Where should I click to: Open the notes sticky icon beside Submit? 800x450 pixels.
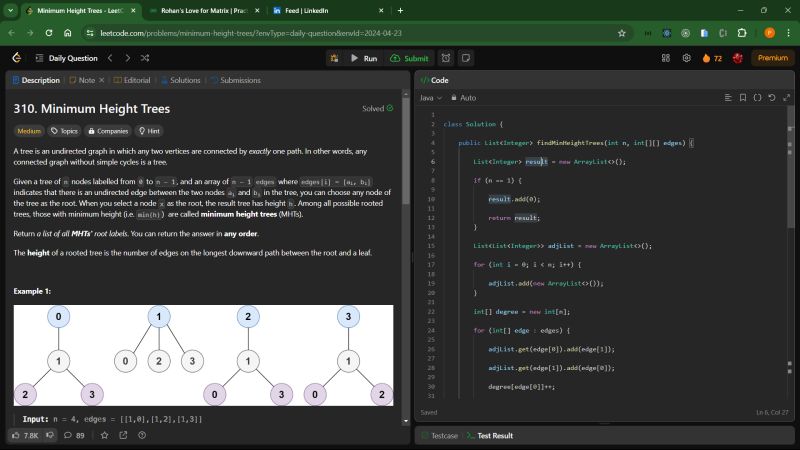[x=465, y=58]
